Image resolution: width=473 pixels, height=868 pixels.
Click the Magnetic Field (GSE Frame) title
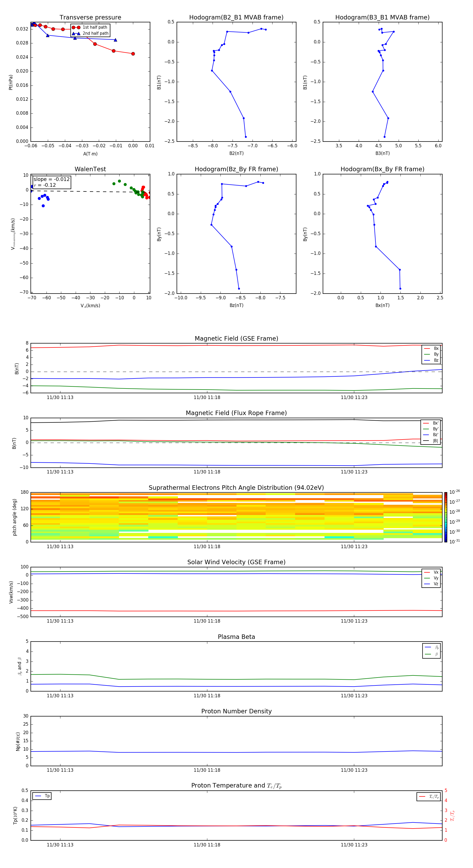pyautogui.click(x=236, y=339)
